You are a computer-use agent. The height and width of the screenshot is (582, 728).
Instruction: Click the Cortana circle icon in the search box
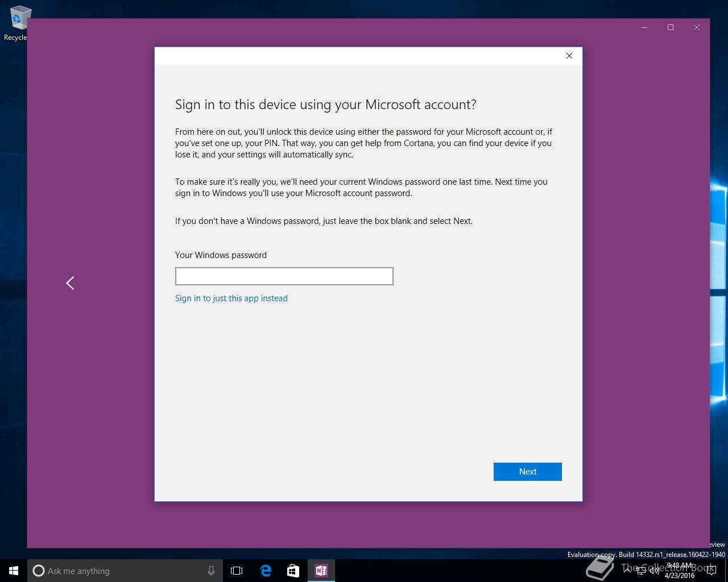(x=39, y=571)
